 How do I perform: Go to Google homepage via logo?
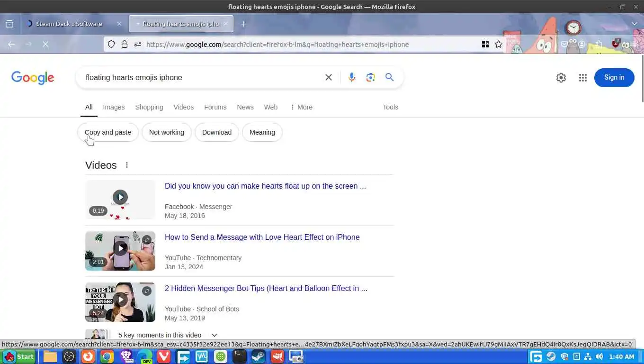coord(33,78)
